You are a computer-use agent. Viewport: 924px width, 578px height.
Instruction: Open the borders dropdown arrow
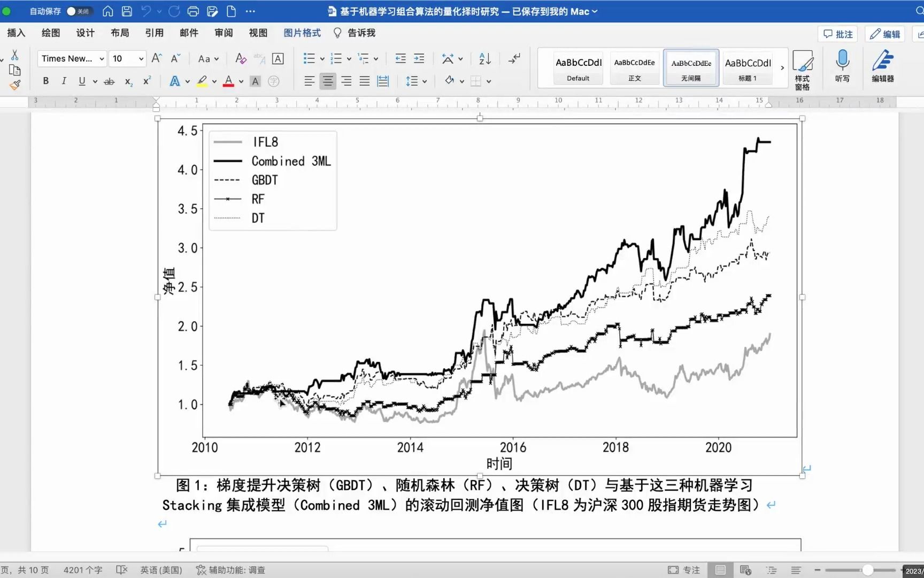point(489,81)
